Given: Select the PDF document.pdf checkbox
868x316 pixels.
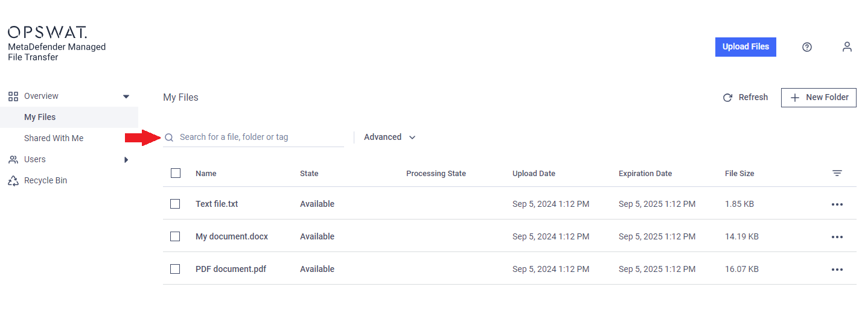Looking at the screenshot, I should tap(175, 269).
